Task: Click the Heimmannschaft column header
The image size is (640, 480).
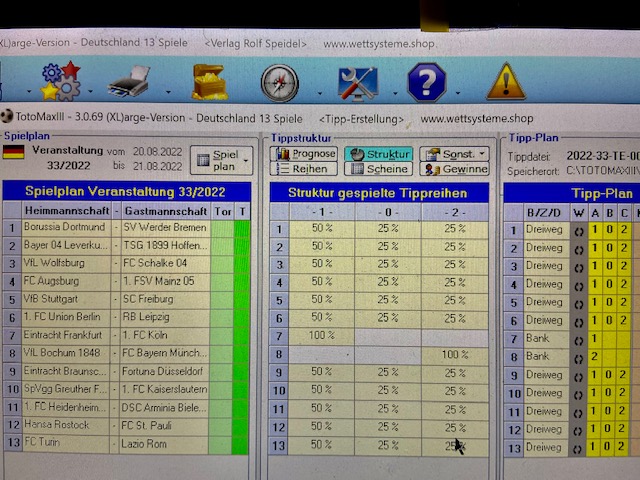Action: coord(67,211)
